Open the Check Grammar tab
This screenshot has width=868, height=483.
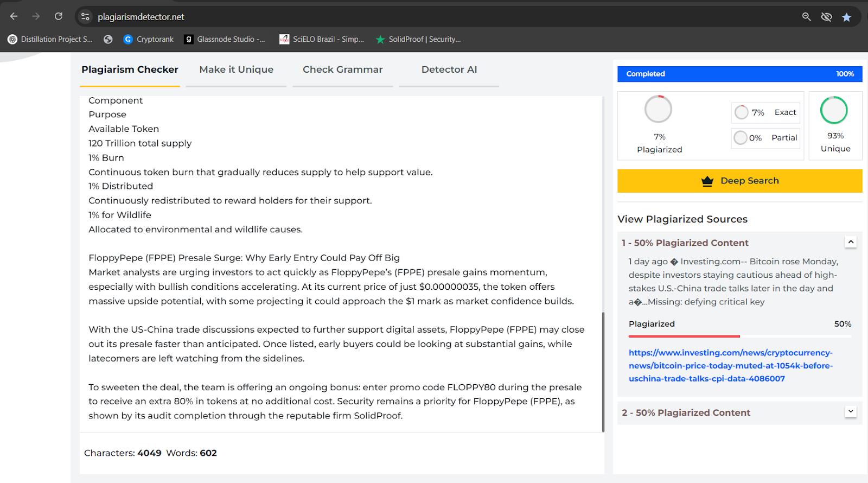point(342,70)
